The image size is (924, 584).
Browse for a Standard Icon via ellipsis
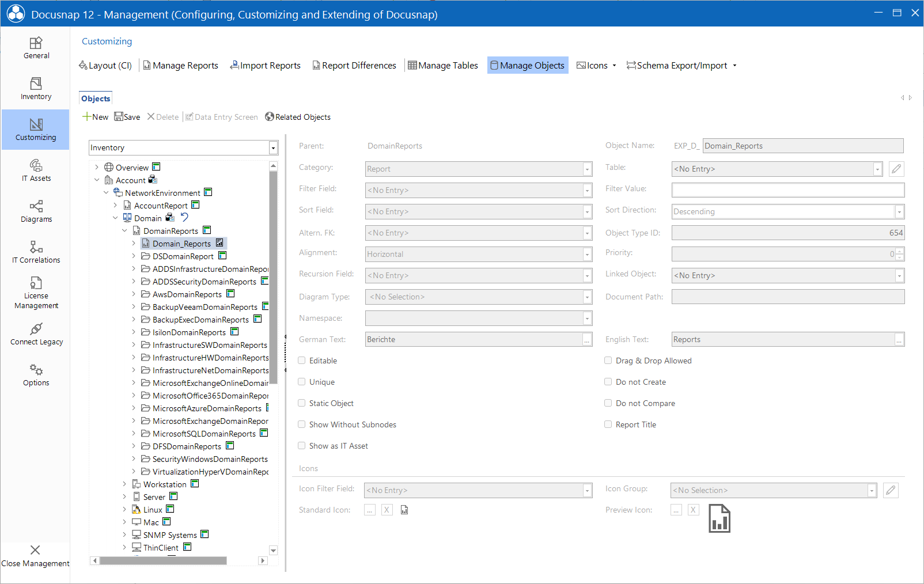click(x=370, y=510)
